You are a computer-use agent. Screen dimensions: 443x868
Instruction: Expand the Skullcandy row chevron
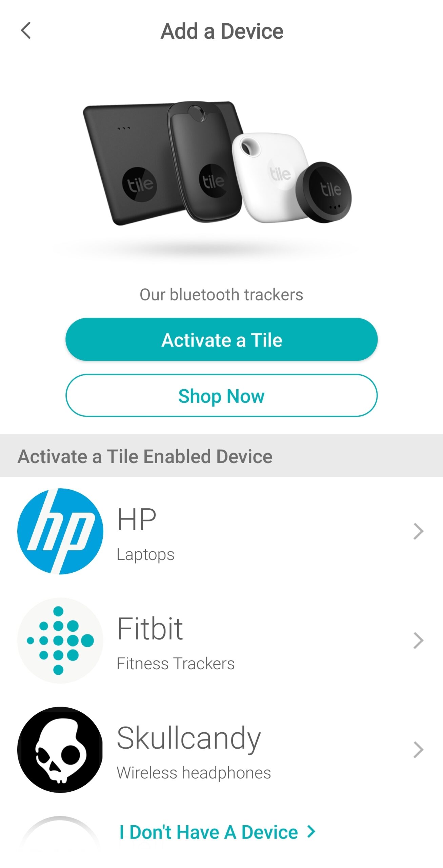click(419, 749)
